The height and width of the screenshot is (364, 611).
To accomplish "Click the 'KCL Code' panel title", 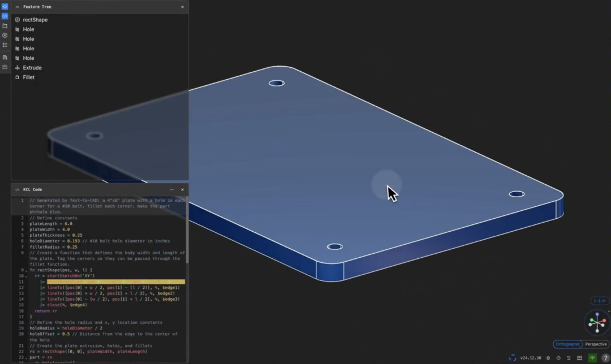I will (32, 189).
